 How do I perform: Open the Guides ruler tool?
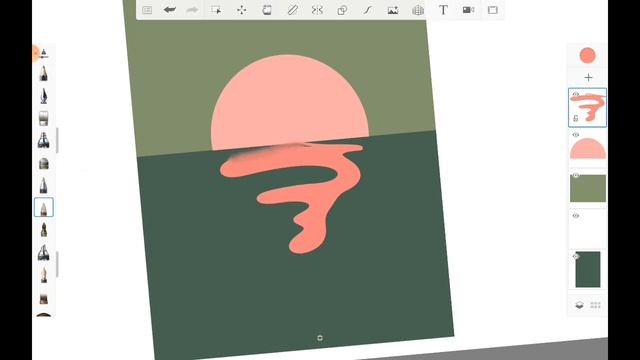[292, 10]
